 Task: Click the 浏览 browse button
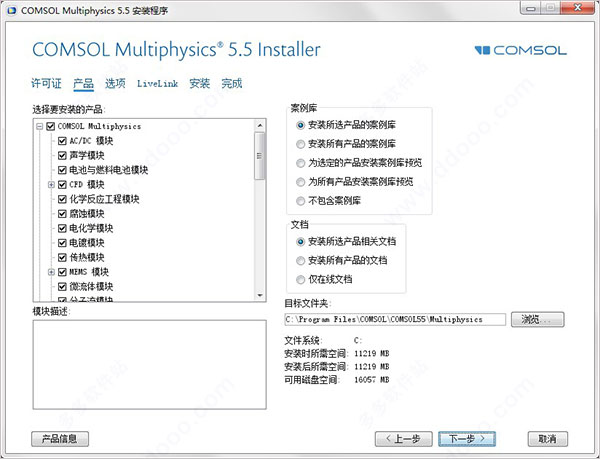[537, 319]
